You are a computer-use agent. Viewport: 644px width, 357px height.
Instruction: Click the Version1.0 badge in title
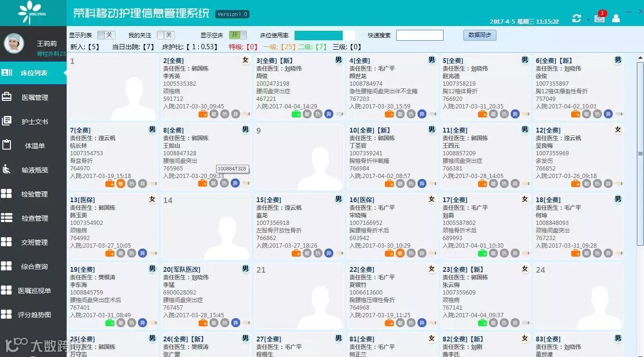[232, 14]
